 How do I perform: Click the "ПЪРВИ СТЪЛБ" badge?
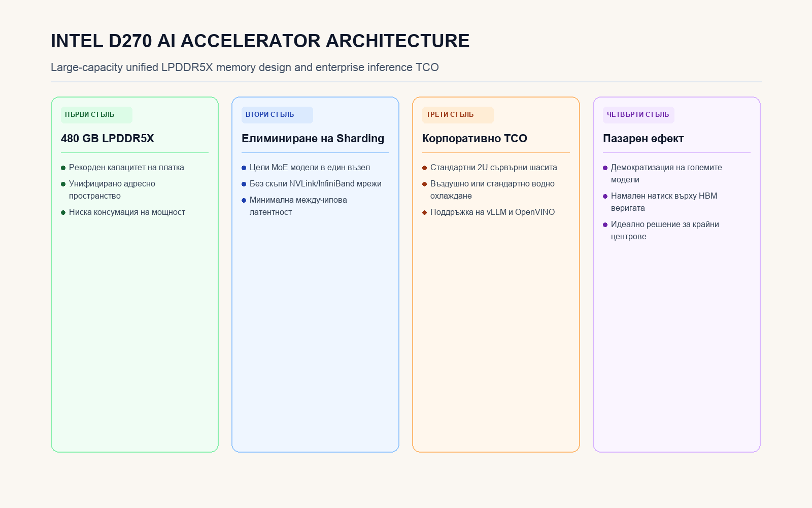point(96,115)
